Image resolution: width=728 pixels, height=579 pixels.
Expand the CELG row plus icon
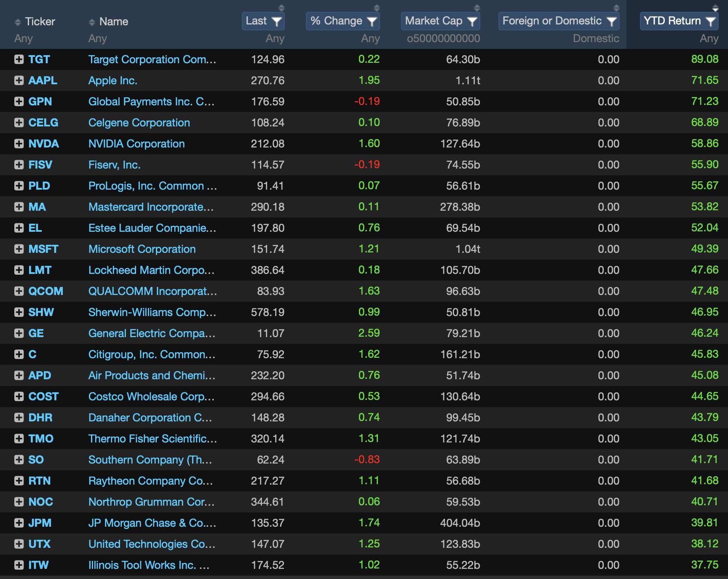[19, 123]
